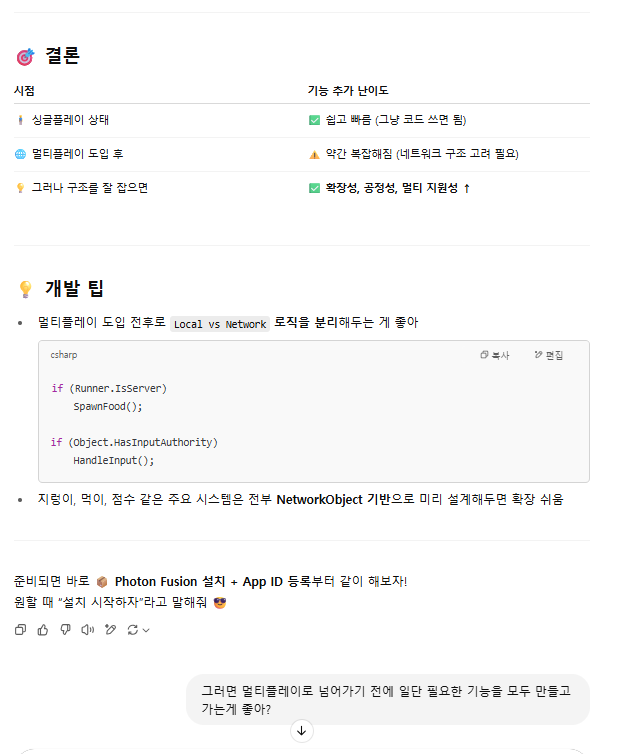Regenerate the response with the circular arrows icon
This screenshot has width=620, height=754.
click(132, 629)
